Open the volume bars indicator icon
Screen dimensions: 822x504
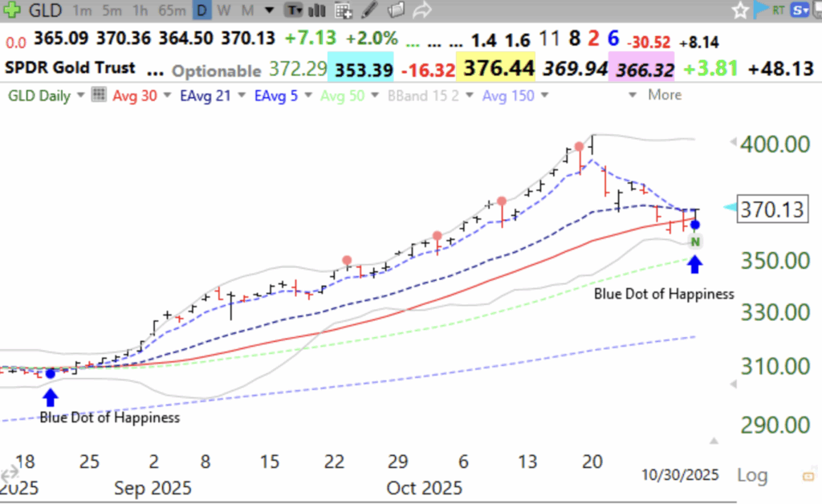point(315,10)
